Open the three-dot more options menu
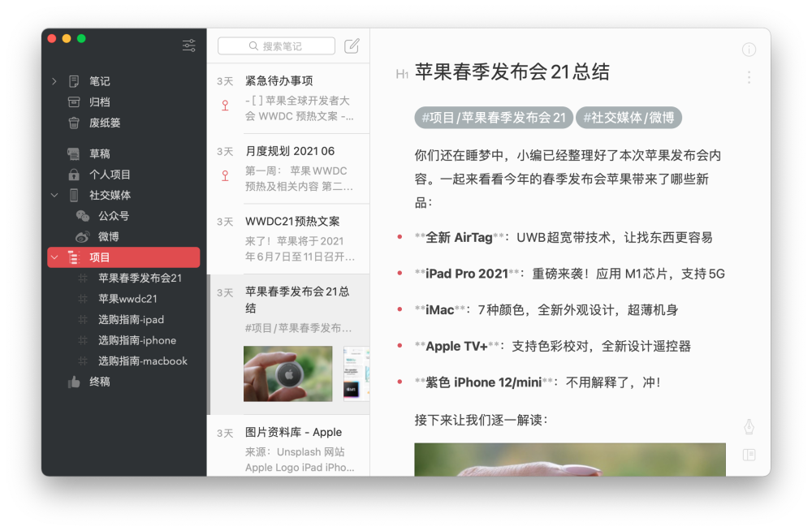Image resolution: width=812 pixels, height=531 pixels. tap(749, 77)
